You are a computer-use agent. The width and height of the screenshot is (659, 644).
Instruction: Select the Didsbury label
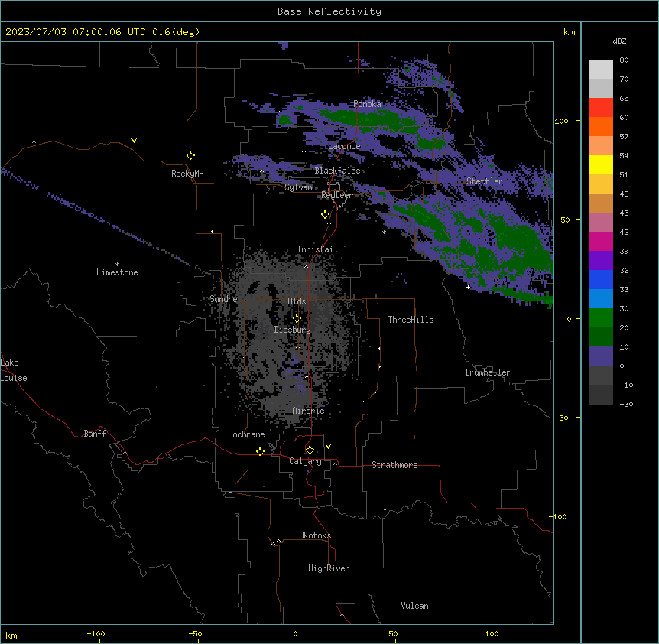pyautogui.click(x=293, y=330)
